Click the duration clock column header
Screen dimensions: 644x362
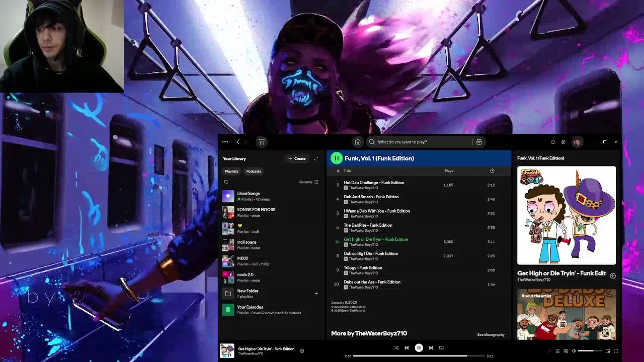point(492,171)
